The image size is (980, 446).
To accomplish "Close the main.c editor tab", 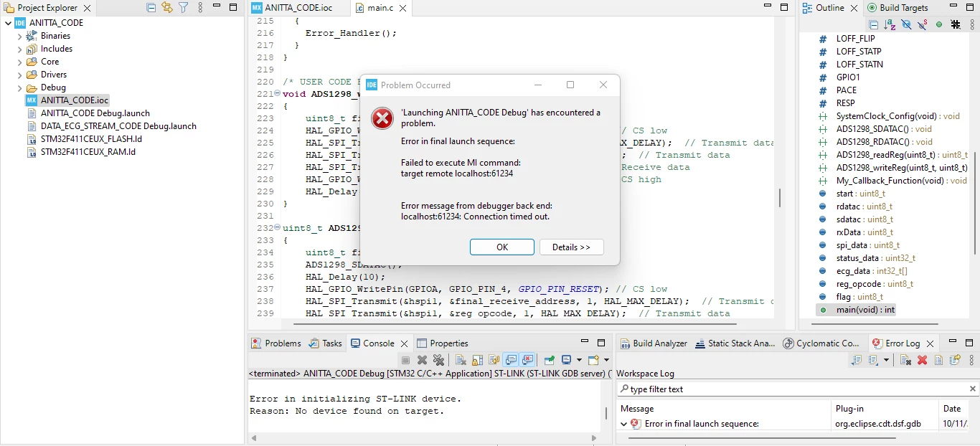I will pyautogui.click(x=405, y=8).
